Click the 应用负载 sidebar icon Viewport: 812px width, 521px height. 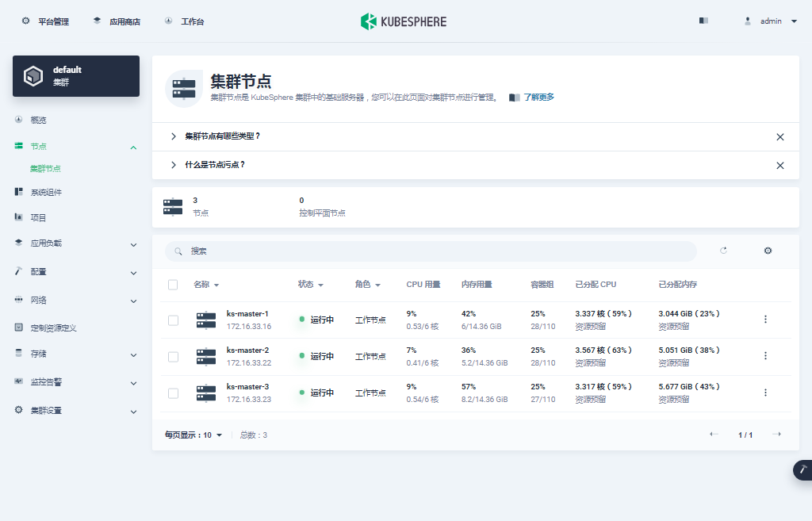coord(19,243)
